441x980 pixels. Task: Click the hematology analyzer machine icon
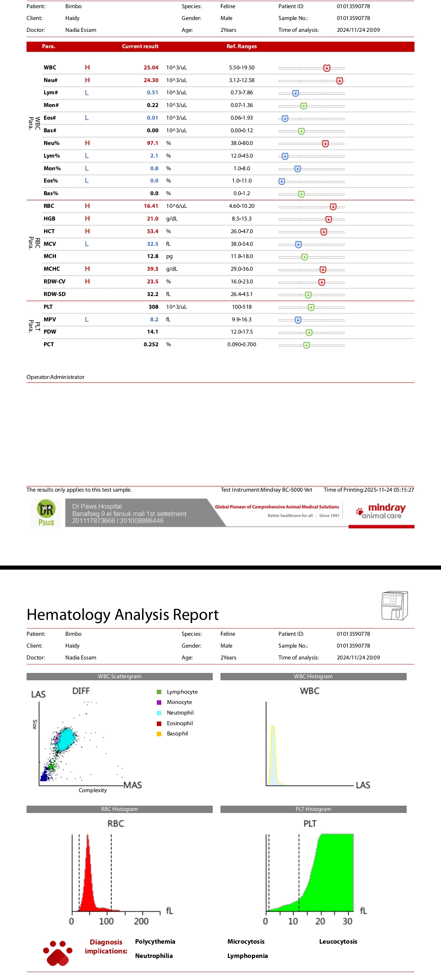point(394,606)
